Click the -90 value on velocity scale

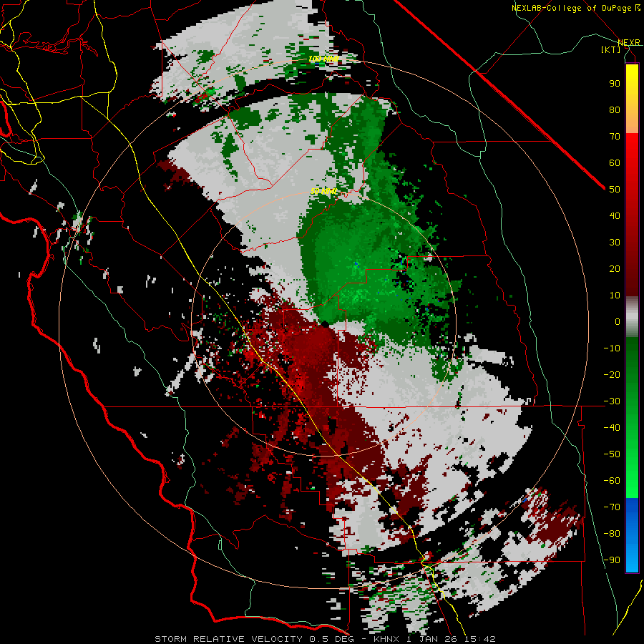tap(612, 560)
